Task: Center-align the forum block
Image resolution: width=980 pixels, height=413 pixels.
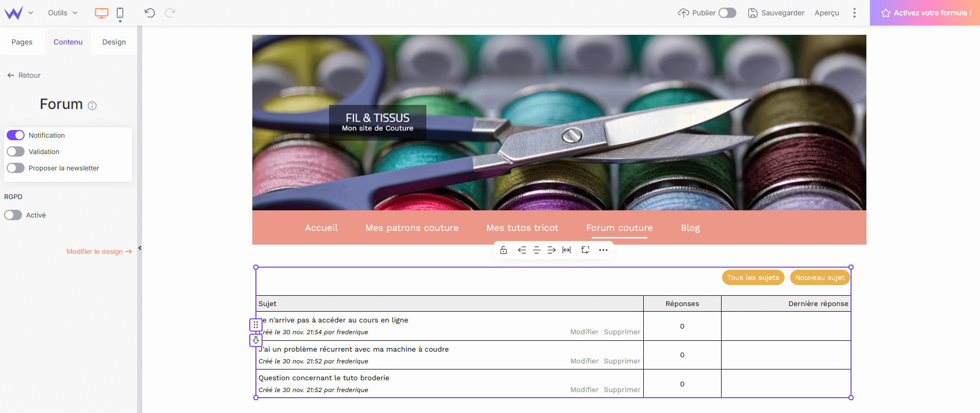Action: point(537,250)
